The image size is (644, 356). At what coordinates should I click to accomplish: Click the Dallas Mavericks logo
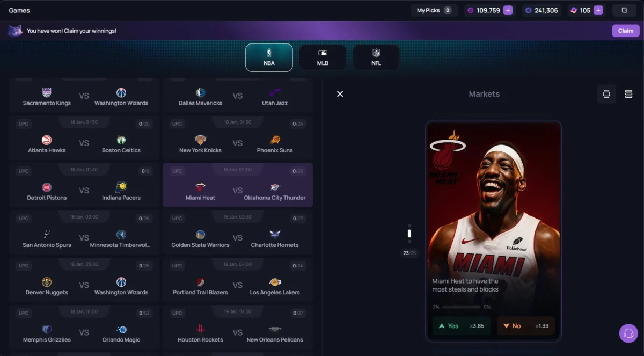[200, 93]
